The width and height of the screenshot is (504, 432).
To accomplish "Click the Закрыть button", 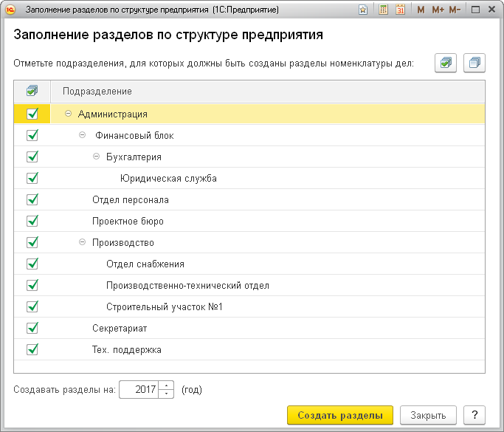I will [x=428, y=415].
